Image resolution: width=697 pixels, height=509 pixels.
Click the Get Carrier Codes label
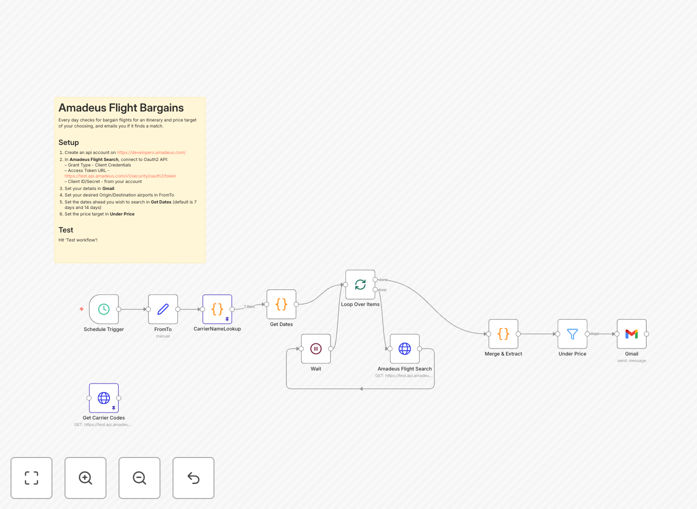click(x=104, y=418)
